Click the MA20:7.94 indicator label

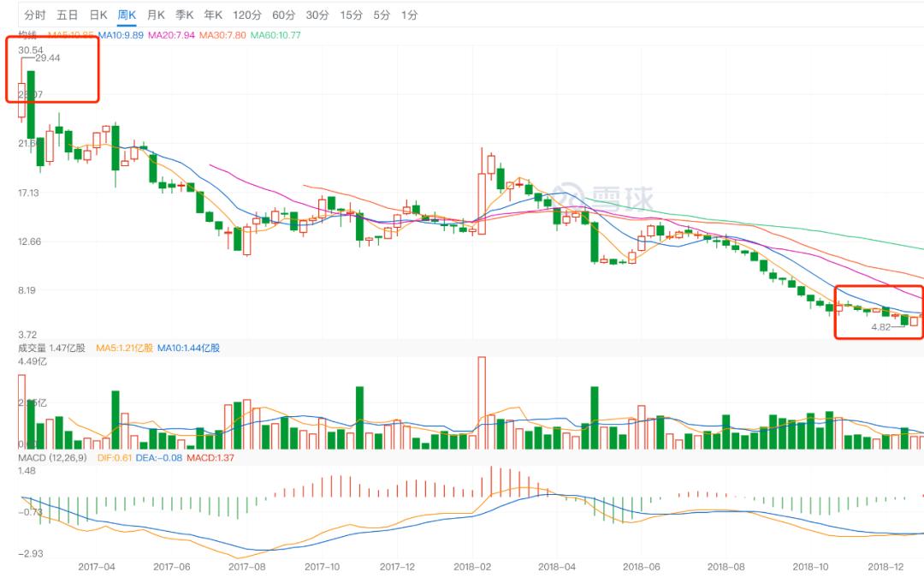click(x=172, y=35)
